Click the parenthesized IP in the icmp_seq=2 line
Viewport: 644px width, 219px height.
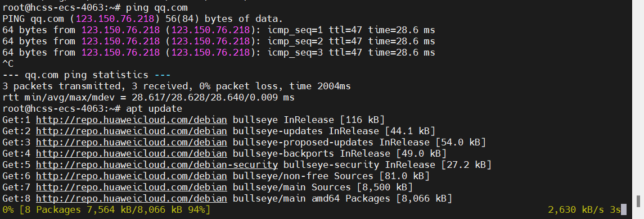click(x=210, y=41)
